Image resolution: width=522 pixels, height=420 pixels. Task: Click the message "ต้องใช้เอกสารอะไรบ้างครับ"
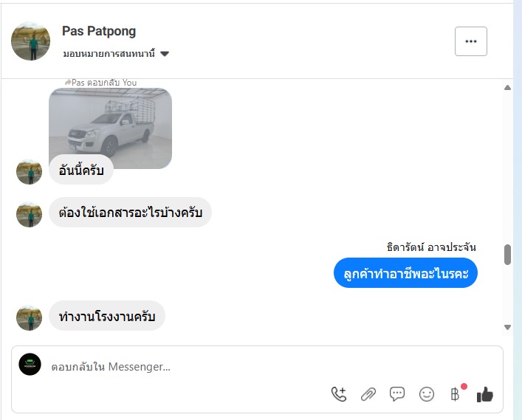[130, 213]
